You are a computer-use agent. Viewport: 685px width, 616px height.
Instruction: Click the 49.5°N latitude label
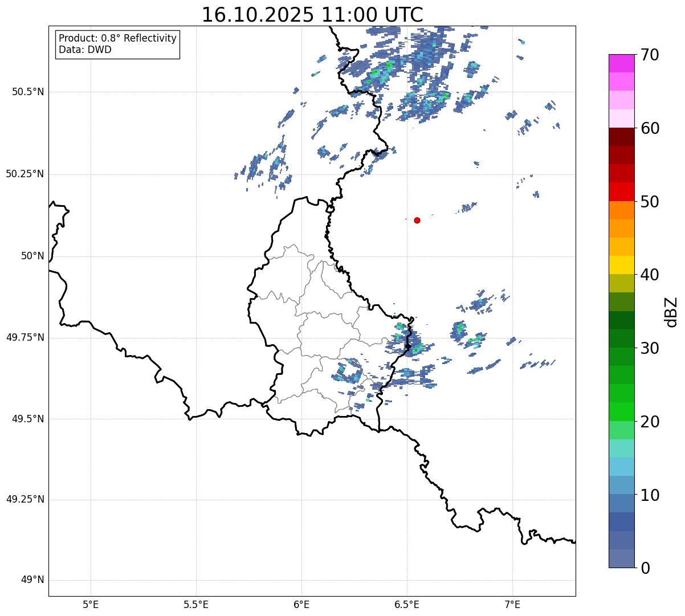[x=28, y=419]
